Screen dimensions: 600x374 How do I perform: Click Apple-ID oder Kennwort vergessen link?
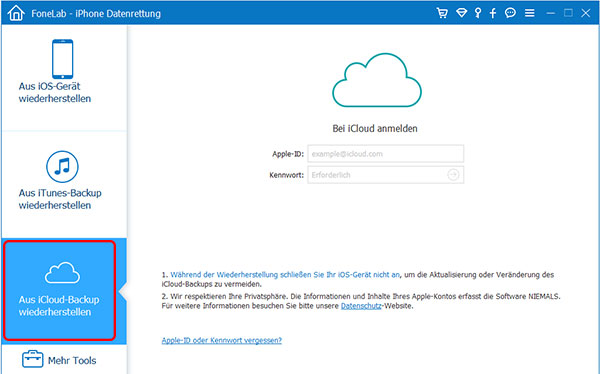222,340
